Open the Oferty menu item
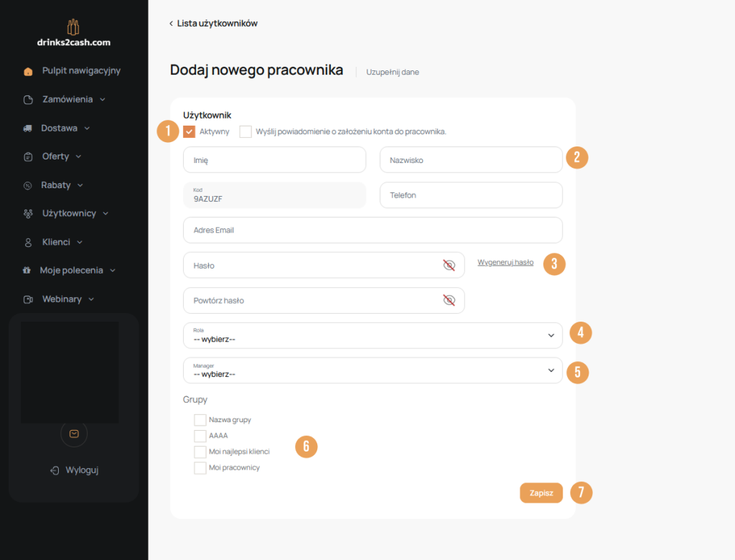735x560 pixels. pos(56,157)
